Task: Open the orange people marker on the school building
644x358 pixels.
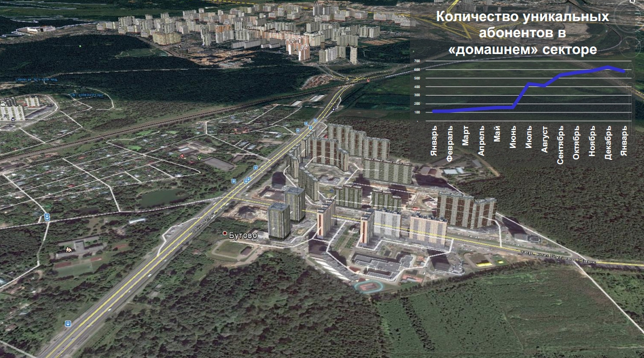Action: [68, 249]
